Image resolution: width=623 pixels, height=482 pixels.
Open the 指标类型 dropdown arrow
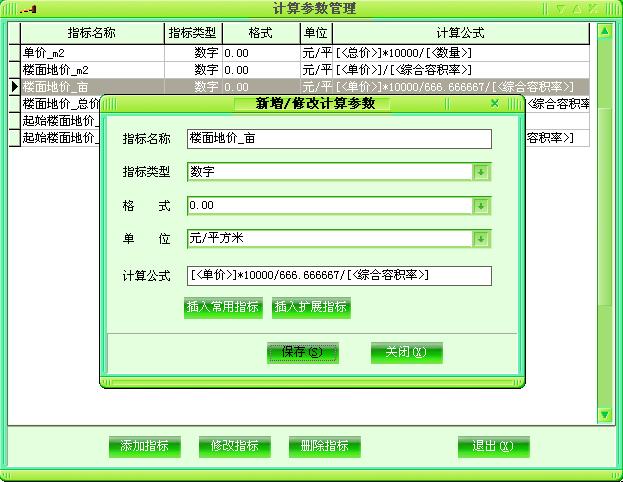click(481, 172)
